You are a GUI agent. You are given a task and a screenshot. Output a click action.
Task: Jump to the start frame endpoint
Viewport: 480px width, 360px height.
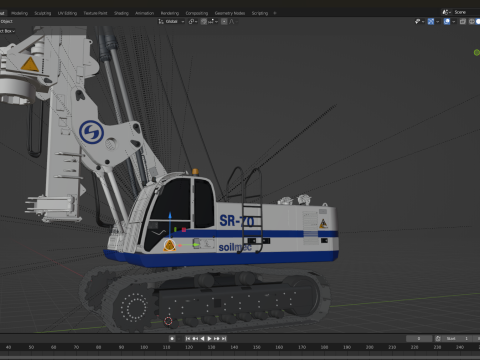click(188, 339)
